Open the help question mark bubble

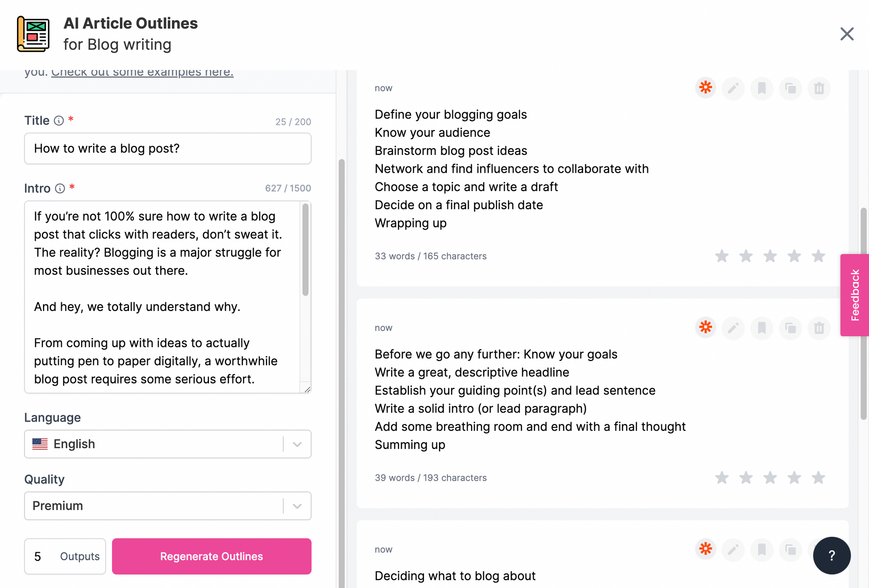pyautogui.click(x=832, y=555)
